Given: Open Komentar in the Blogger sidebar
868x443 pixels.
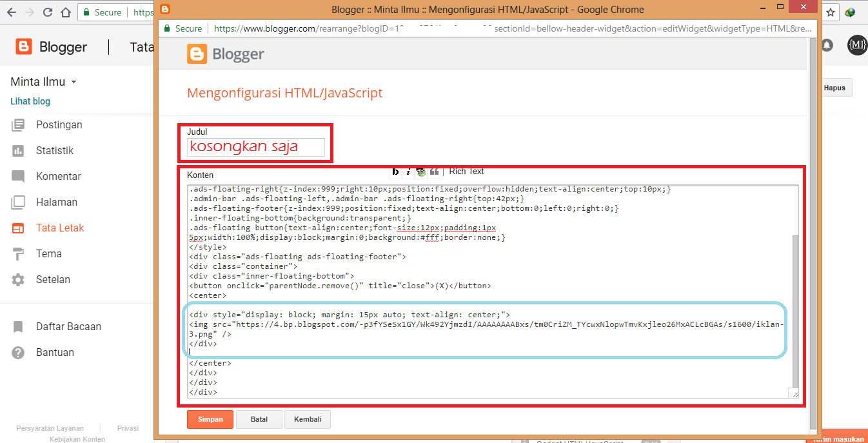Looking at the screenshot, I should coord(59,176).
